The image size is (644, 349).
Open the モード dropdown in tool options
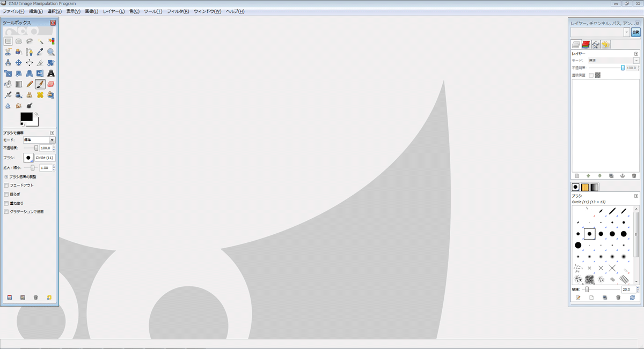[x=39, y=140]
